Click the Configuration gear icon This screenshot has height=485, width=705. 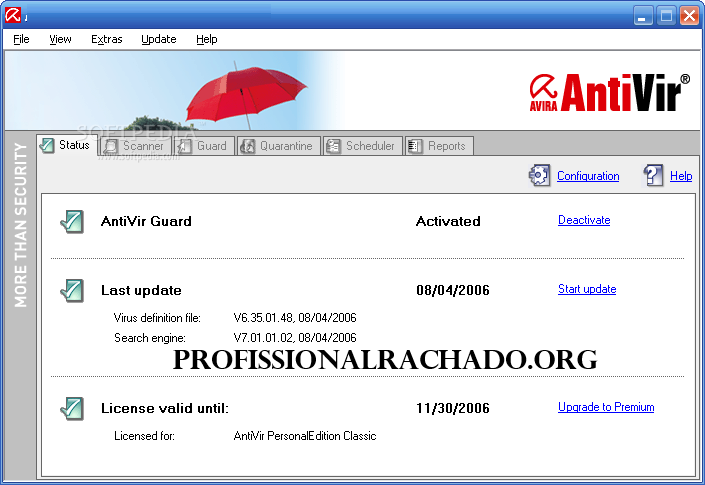pos(539,175)
